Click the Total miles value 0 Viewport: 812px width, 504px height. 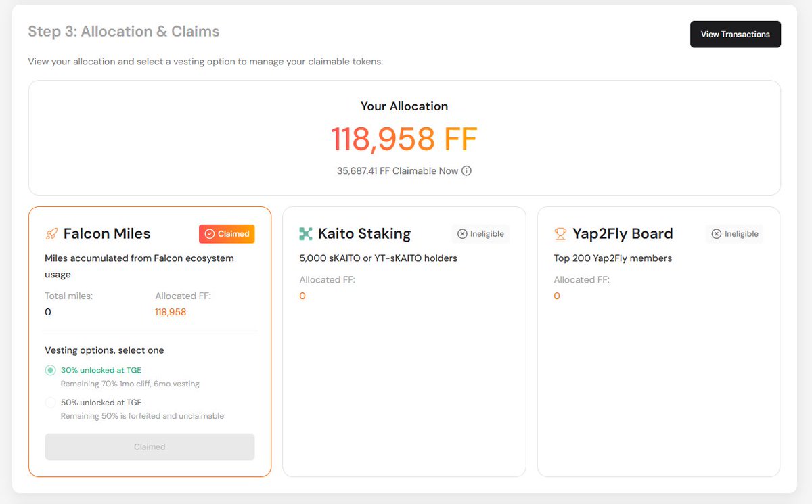(x=48, y=313)
